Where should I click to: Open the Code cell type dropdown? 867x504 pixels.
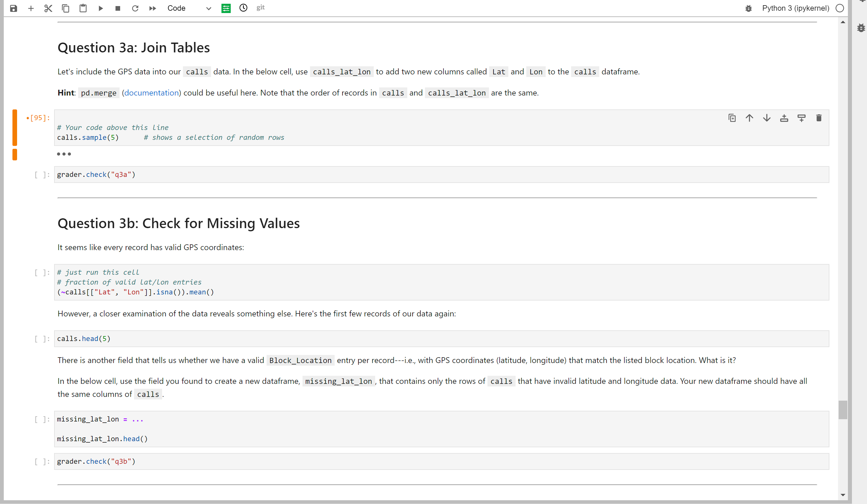(189, 8)
